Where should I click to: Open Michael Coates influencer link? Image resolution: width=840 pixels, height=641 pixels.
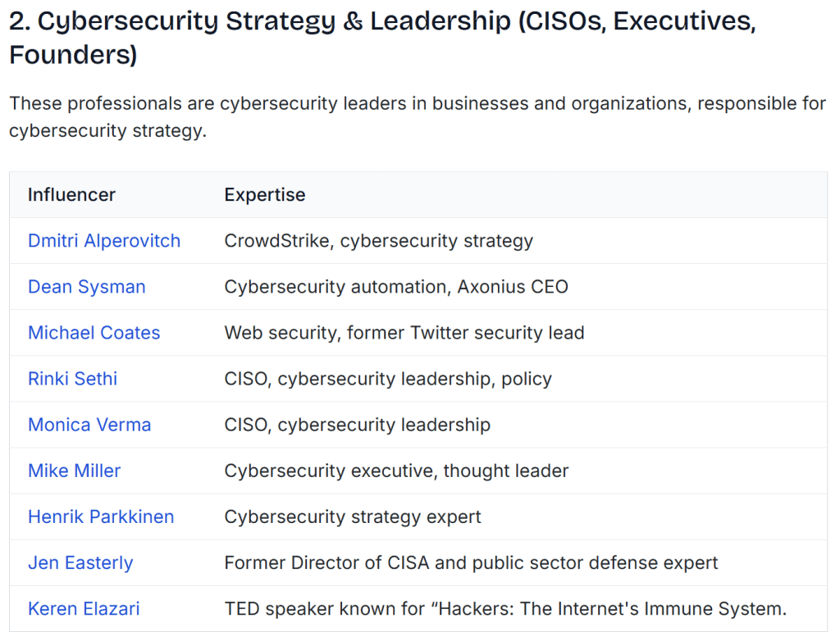pos(94,333)
